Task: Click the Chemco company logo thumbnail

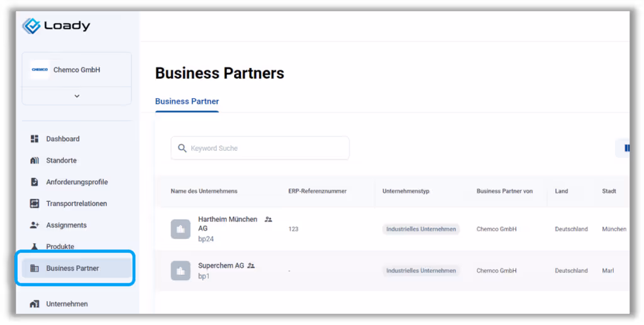Action: [x=40, y=70]
